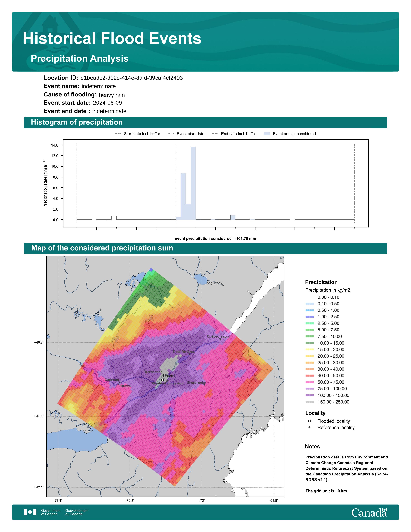Select the 0.10 - 0.50 legend color swatch
Viewport: 411px width, 532px height.
click(x=310, y=304)
